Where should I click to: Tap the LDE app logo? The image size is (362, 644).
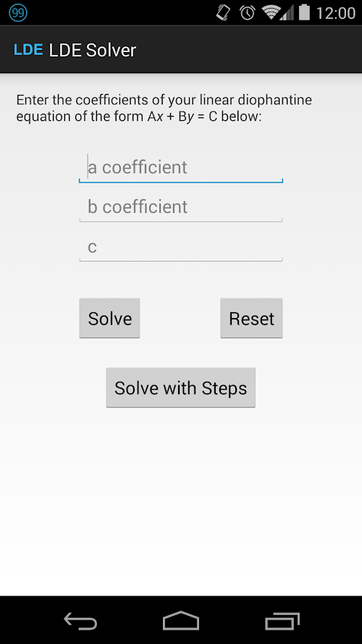click(28, 50)
